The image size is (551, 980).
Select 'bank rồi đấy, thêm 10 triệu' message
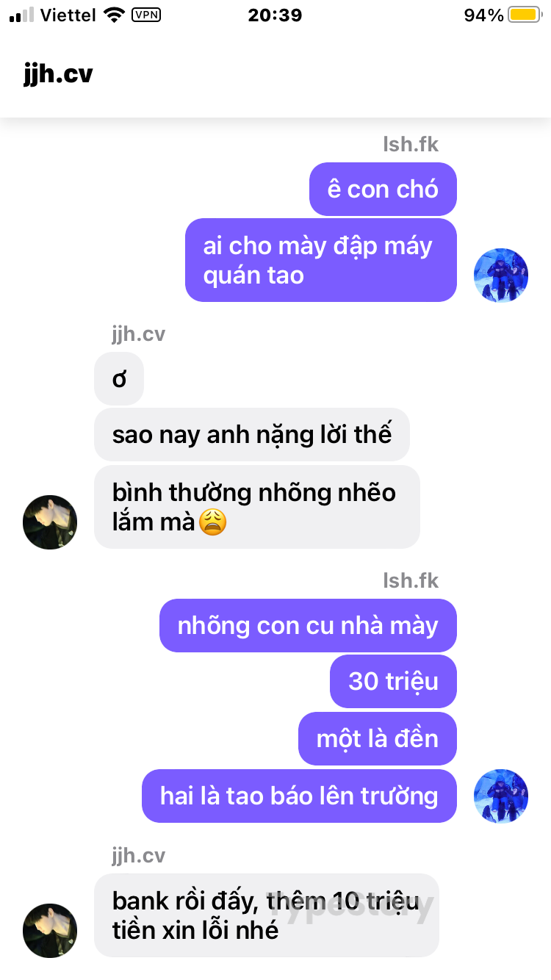(267, 915)
